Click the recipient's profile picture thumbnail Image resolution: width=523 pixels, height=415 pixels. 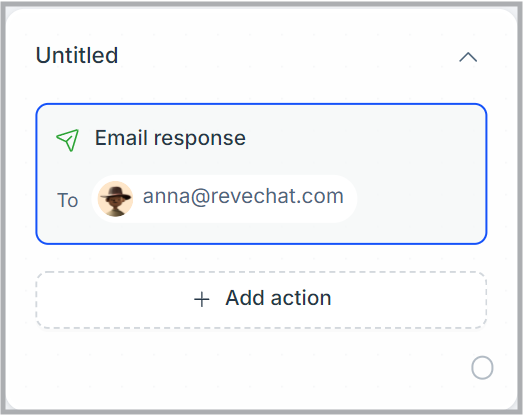tap(115, 199)
